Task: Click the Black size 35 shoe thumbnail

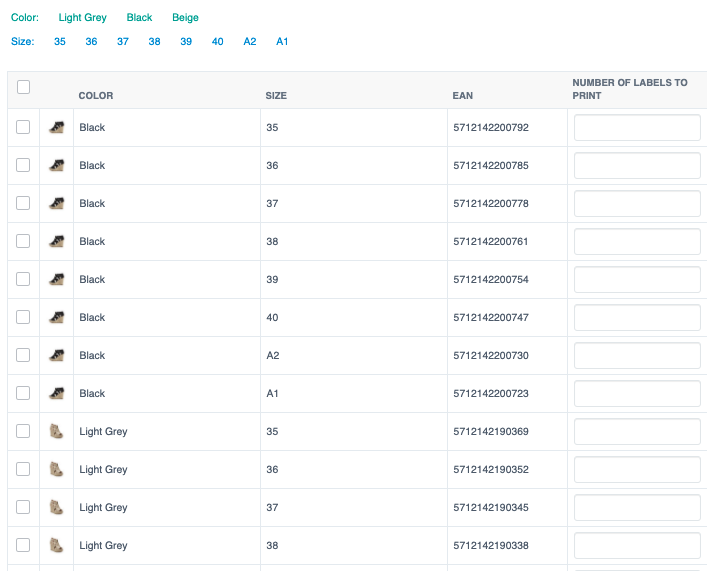Action: 57,128
